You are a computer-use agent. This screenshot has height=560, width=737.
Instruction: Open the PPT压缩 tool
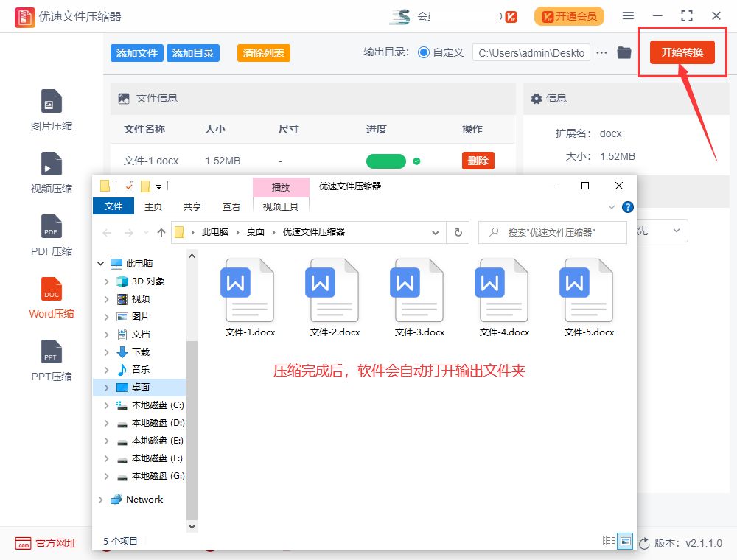(52, 360)
